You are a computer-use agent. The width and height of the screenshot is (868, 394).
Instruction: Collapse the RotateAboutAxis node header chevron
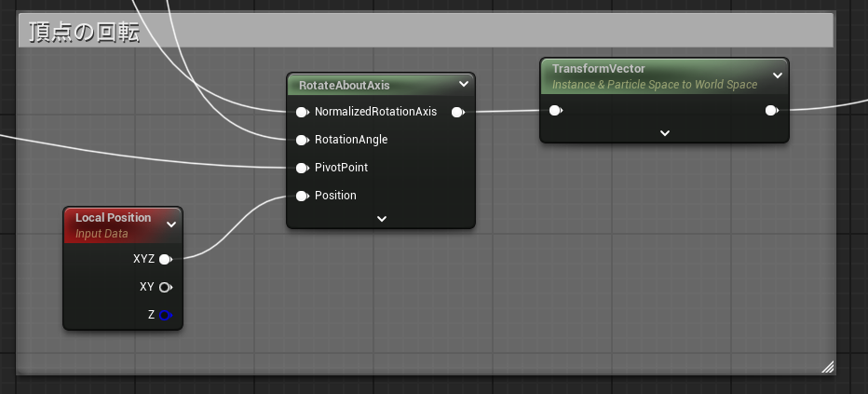click(x=464, y=84)
